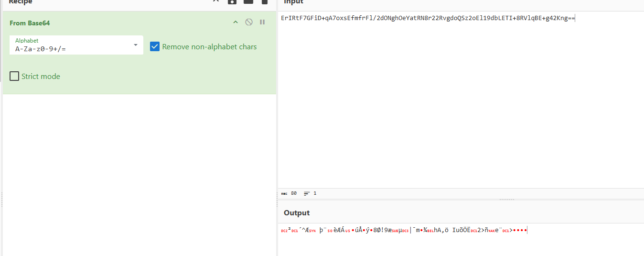The height and width of the screenshot is (256, 644).
Task: Clear the recipe with trash icon
Action: tap(264, 1)
